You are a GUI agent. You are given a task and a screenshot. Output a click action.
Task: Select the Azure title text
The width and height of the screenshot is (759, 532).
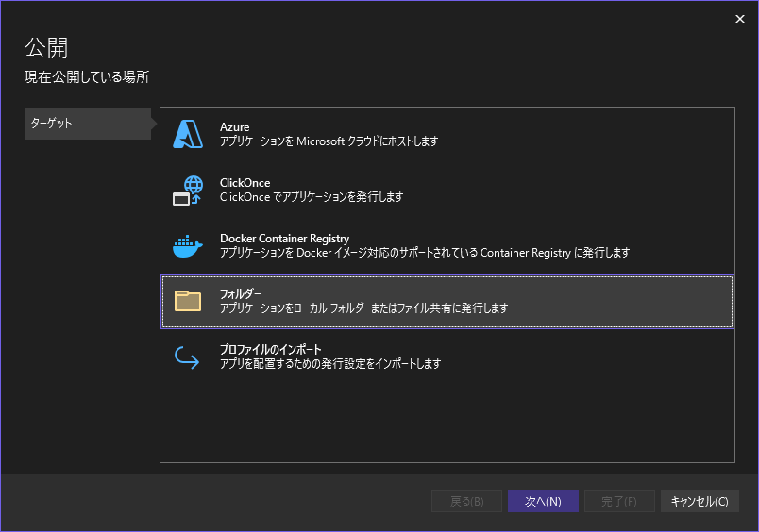click(235, 127)
